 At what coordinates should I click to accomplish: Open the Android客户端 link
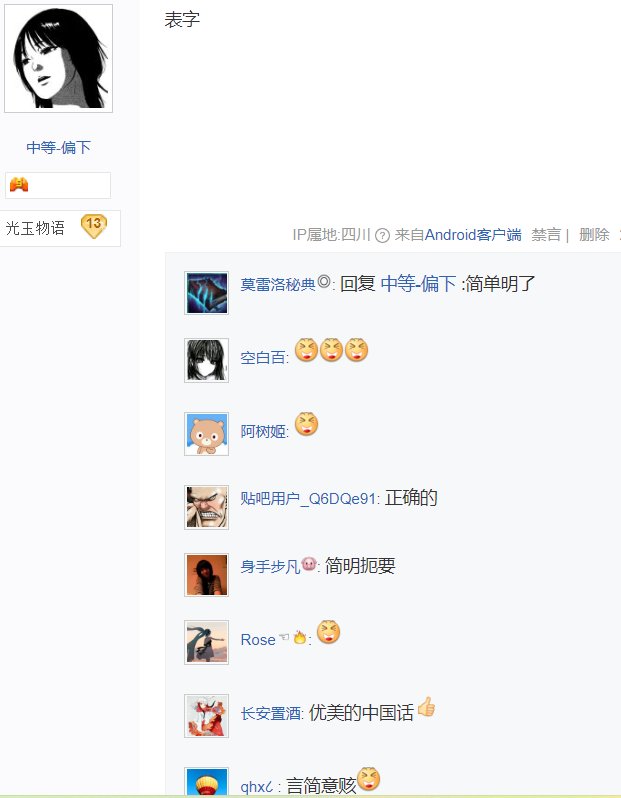(473, 235)
